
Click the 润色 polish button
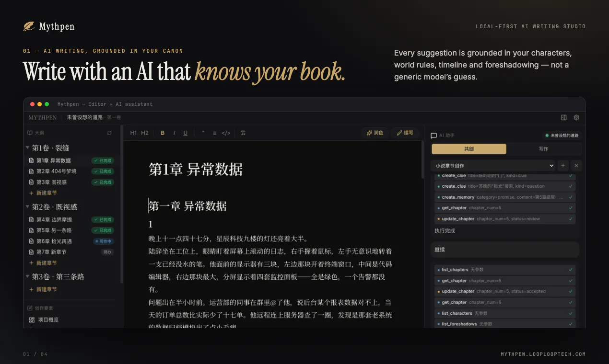click(x=375, y=133)
